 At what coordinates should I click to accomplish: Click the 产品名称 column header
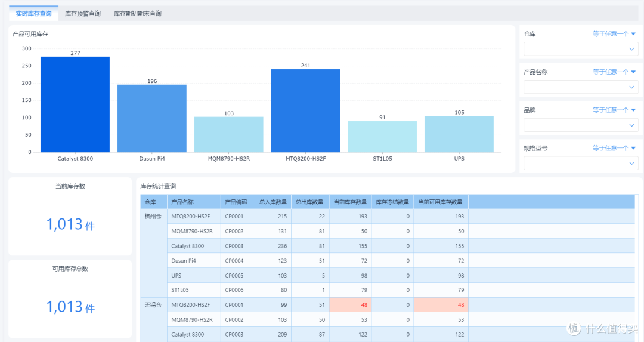tap(194, 202)
